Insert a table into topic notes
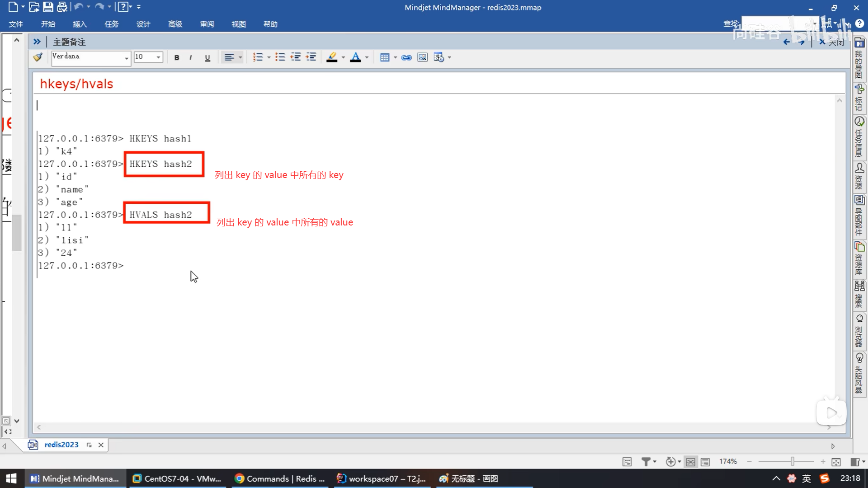 (x=385, y=57)
